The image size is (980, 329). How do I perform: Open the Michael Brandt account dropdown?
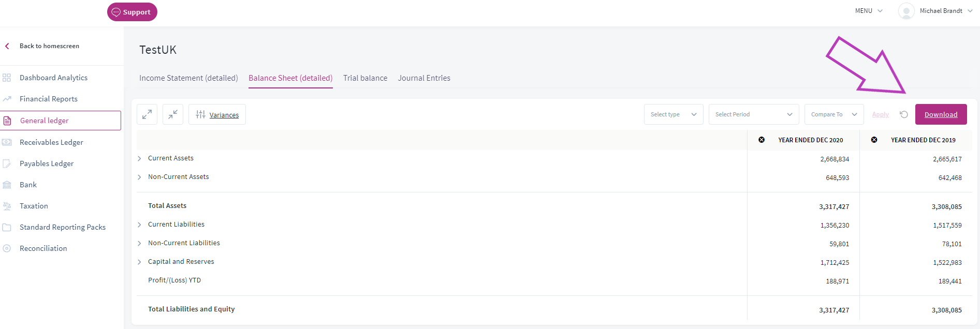pyautogui.click(x=946, y=11)
